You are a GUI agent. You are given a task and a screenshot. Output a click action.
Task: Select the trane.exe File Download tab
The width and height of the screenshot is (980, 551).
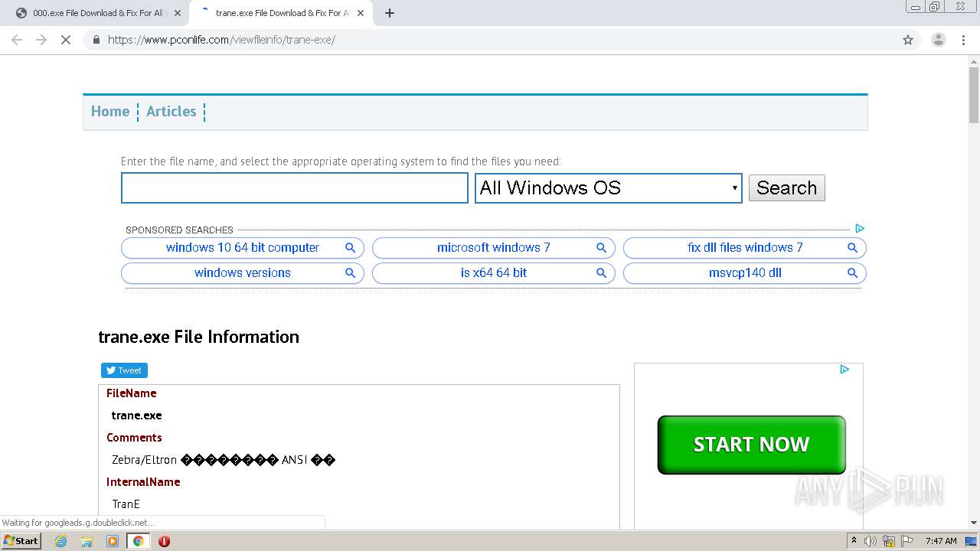click(x=279, y=13)
